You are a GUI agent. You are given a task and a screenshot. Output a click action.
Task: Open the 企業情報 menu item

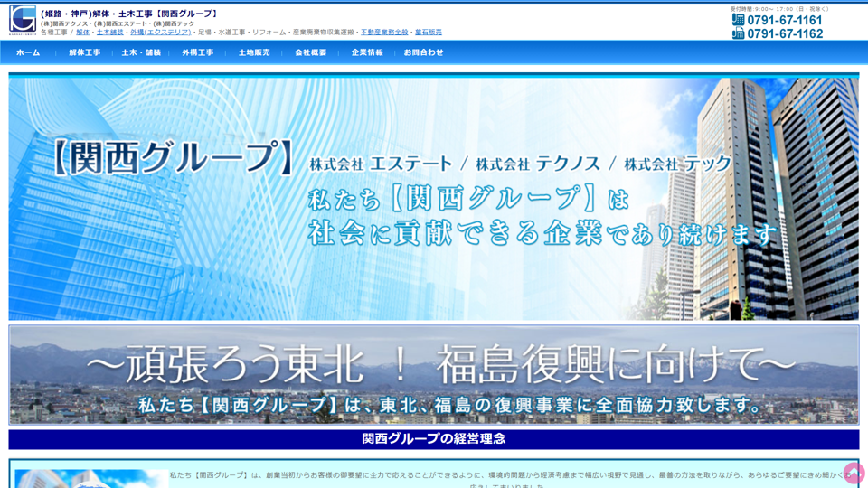click(x=367, y=53)
